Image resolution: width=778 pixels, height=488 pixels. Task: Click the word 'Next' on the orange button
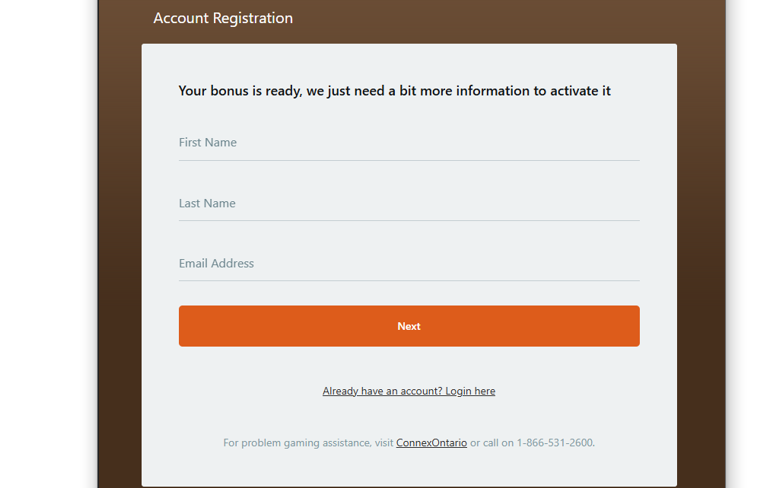409,326
